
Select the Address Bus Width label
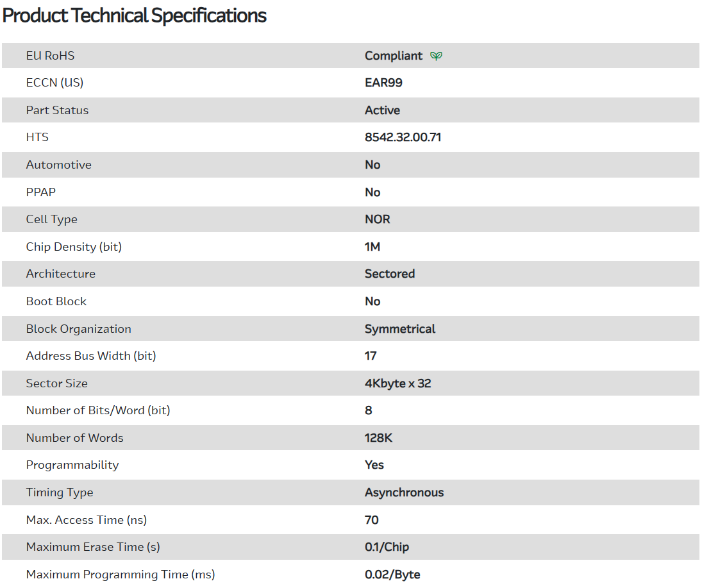coord(90,356)
